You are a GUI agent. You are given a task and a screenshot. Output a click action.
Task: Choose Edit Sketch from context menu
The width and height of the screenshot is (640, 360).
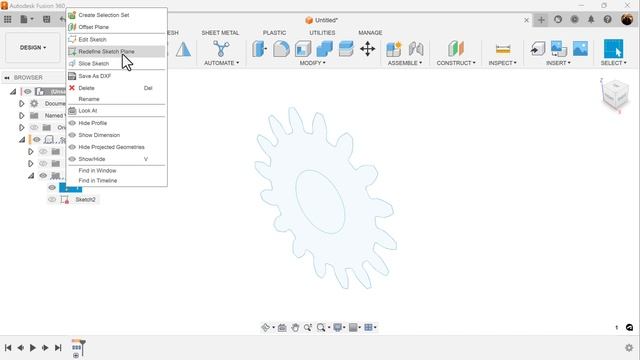pyautogui.click(x=116, y=40)
